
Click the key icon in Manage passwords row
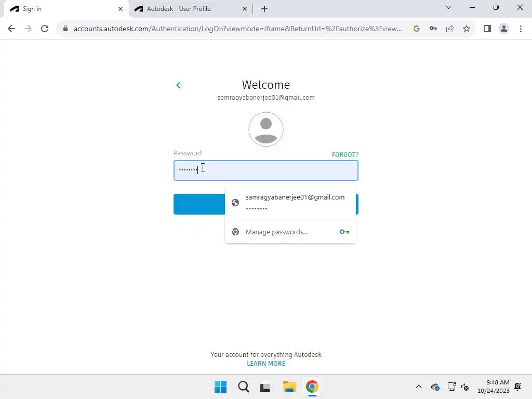point(344,232)
